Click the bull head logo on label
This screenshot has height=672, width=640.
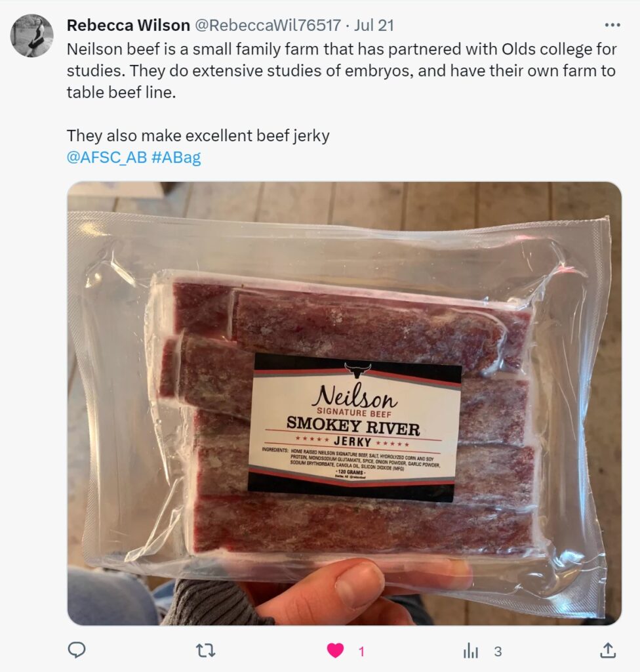tap(357, 370)
